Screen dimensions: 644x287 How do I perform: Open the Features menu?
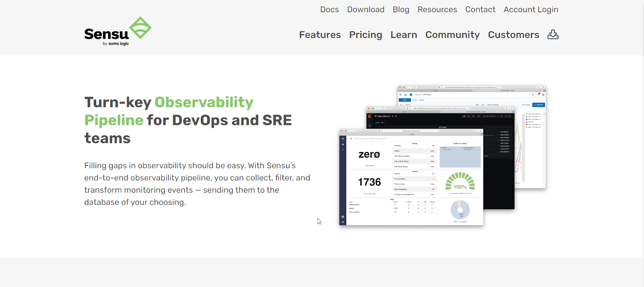(320, 35)
